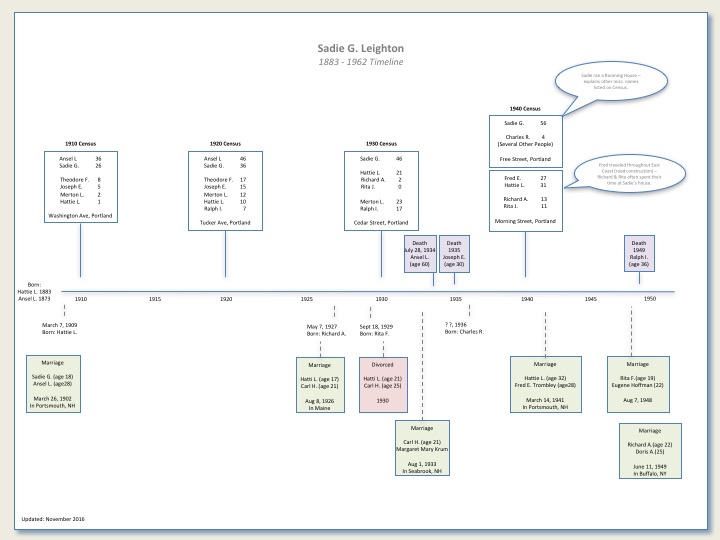Select the 'Updated: November 2016' footer text

(54, 520)
